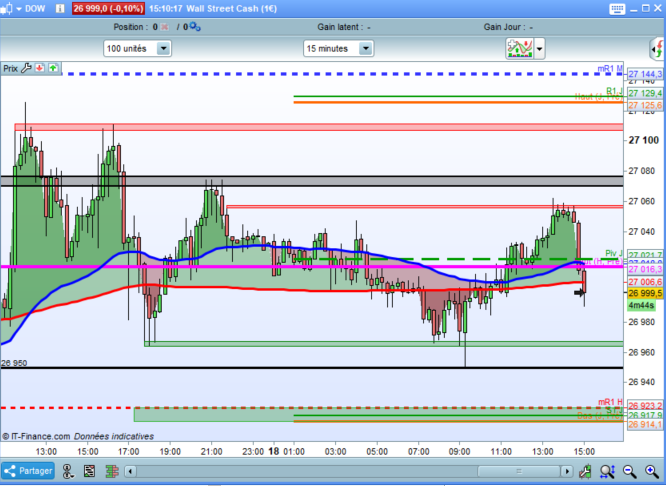Image resolution: width=666 pixels, height=486 pixels.
Task: Expand the 15 minutes timeframe dropdown
Action: tap(366, 48)
